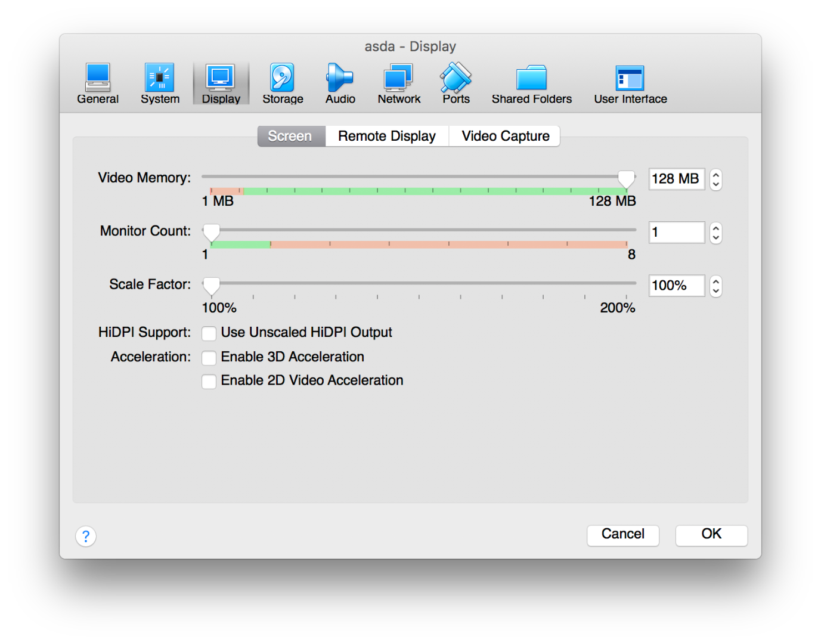The height and width of the screenshot is (644, 821).
Task: Open the User Interface settings icon
Action: (630, 83)
